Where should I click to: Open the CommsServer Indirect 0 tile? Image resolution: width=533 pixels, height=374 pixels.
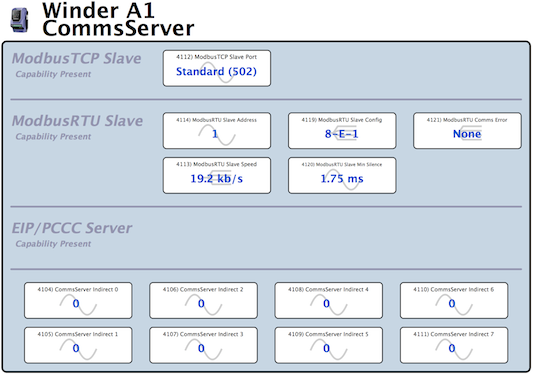click(78, 301)
